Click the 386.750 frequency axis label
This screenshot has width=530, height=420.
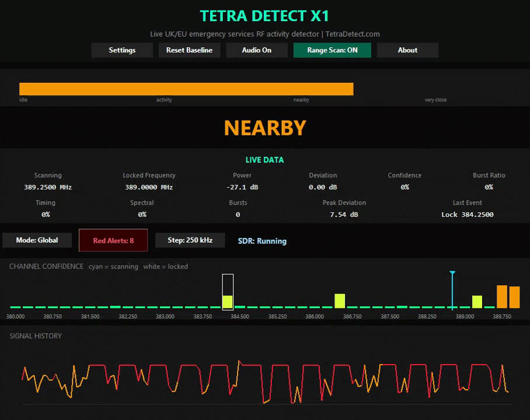click(x=352, y=317)
